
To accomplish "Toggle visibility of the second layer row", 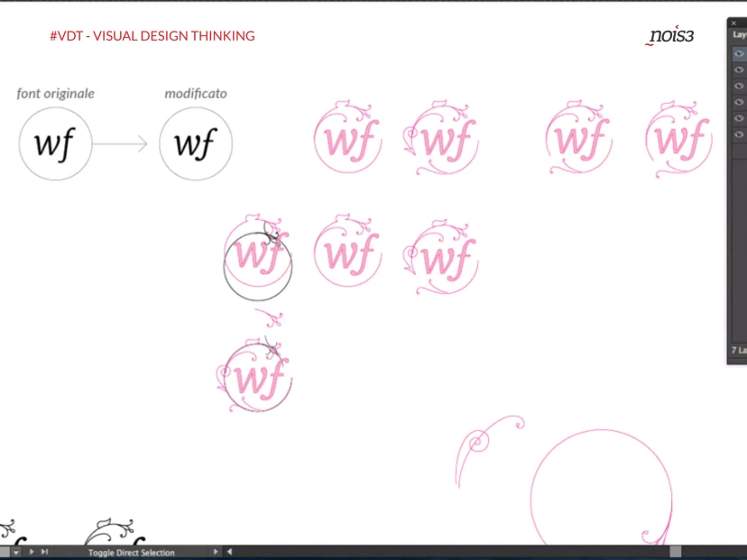I will click(739, 69).
